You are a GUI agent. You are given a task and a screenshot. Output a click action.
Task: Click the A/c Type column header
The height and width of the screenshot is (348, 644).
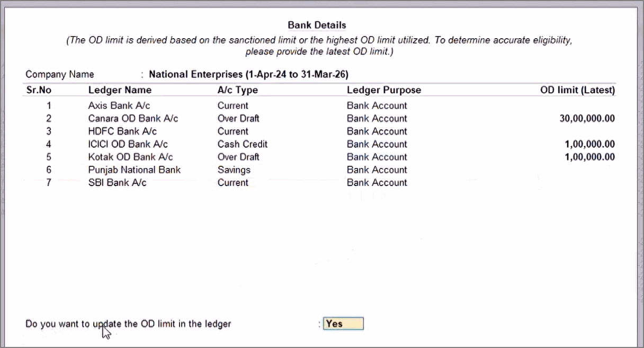pyautogui.click(x=238, y=90)
